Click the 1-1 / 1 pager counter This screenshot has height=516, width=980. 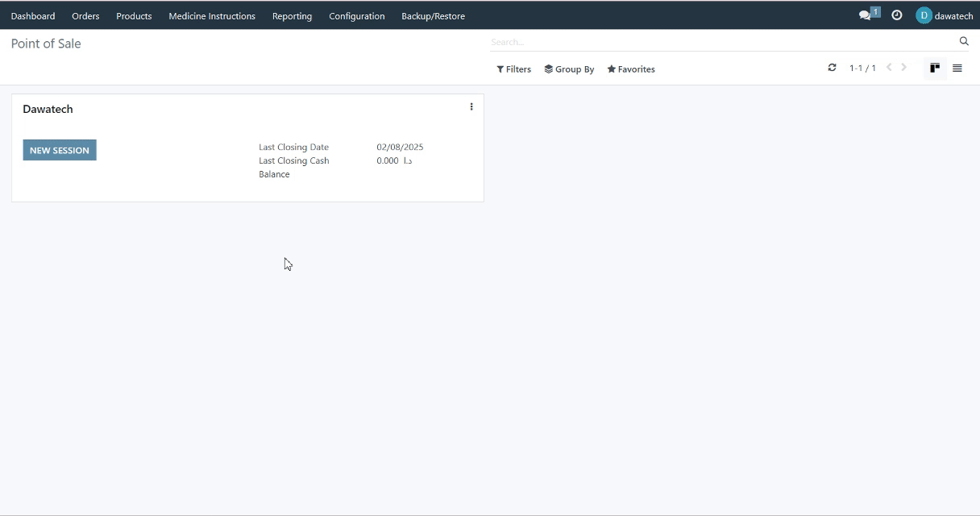pos(862,69)
